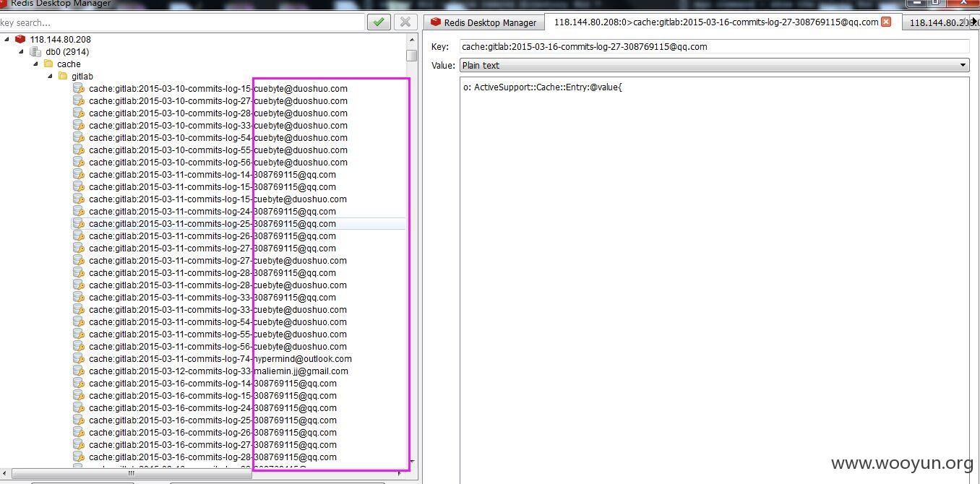980x484 pixels.
Task: Select key 2015-03-11-commits-log-26-308769115@qq.com
Action: click(x=212, y=235)
